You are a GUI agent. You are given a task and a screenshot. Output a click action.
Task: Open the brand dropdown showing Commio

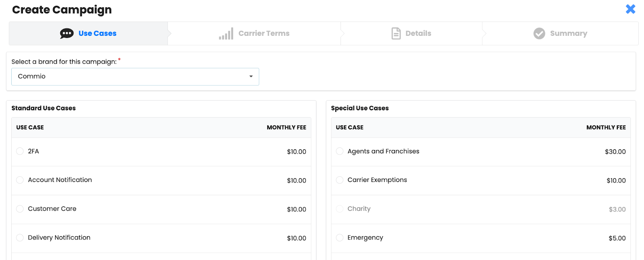[135, 76]
